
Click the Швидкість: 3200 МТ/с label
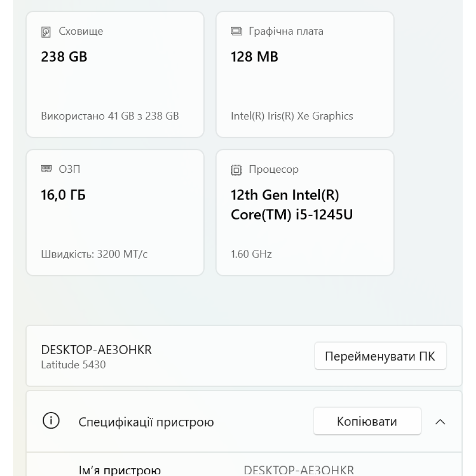pyautogui.click(x=94, y=253)
